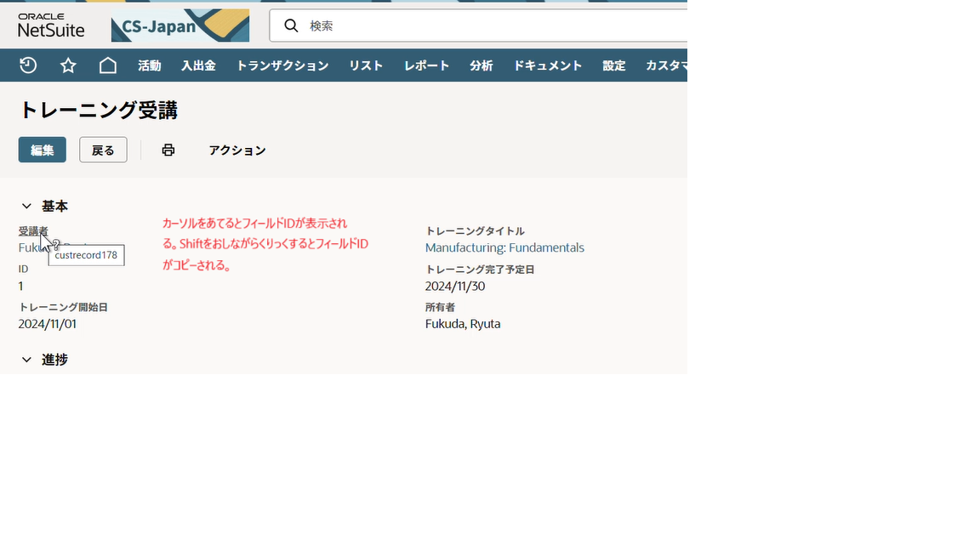
Task: Click the 編集 button
Action: pyautogui.click(x=42, y=150)
